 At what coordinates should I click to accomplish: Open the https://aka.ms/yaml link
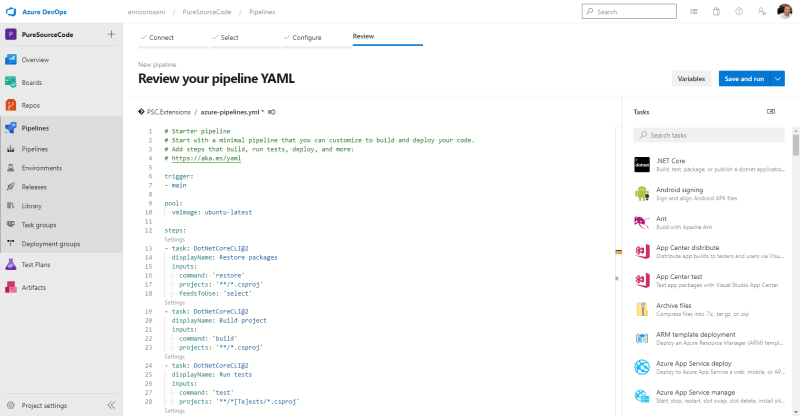206,158
